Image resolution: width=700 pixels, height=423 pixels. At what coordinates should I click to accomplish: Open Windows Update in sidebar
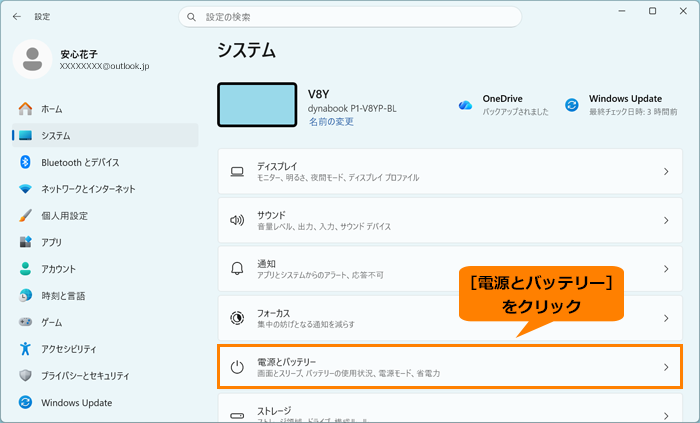click(105, 402)
